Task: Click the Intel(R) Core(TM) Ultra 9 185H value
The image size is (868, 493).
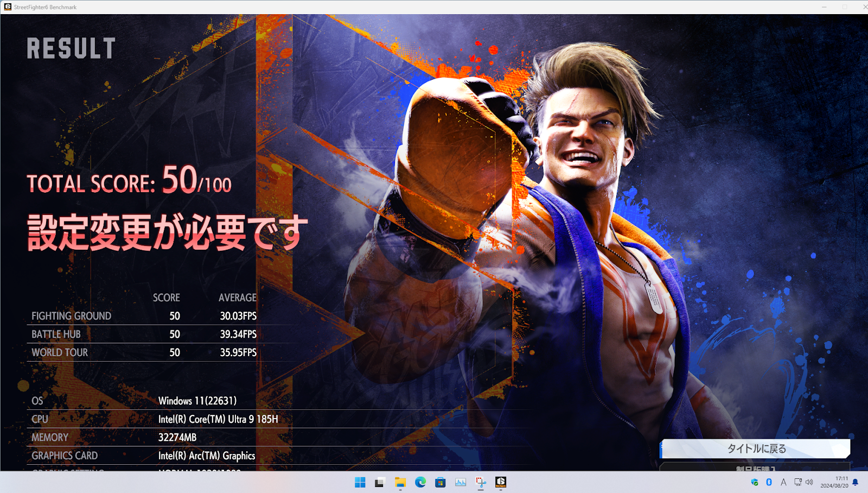Action: (218, 419)
